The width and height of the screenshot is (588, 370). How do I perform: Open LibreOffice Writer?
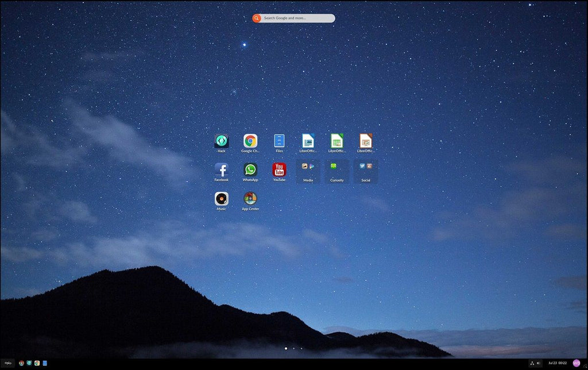[308, 140]
